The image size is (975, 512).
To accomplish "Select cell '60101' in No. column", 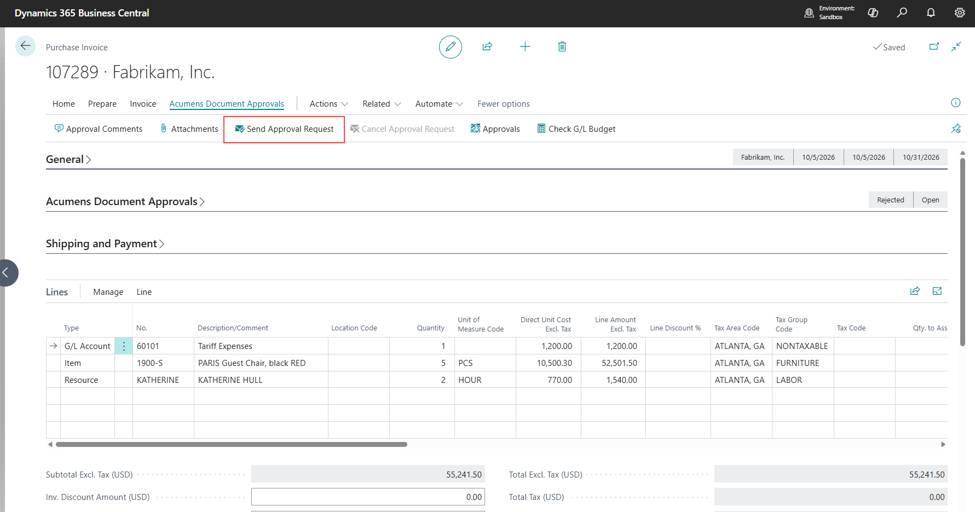I will tap(163, 346).
